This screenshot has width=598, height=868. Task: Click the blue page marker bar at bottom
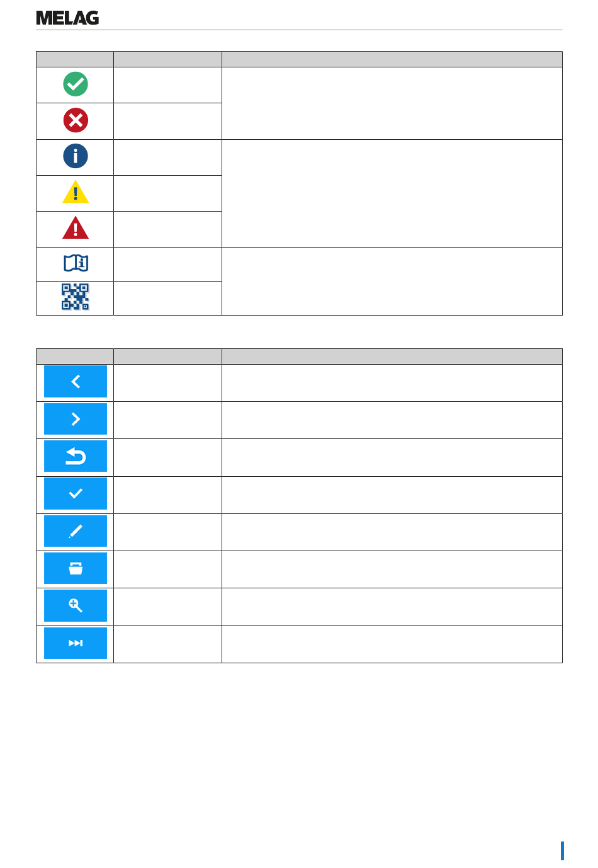562,850
